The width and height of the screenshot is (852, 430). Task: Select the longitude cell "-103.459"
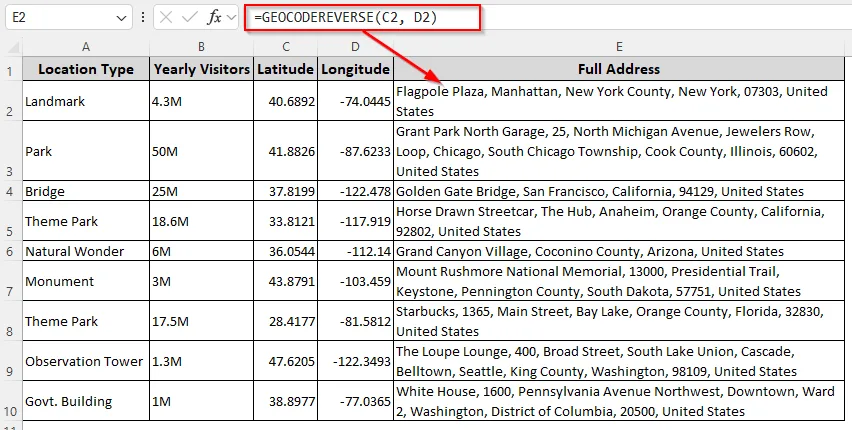[x=355, y=281]
